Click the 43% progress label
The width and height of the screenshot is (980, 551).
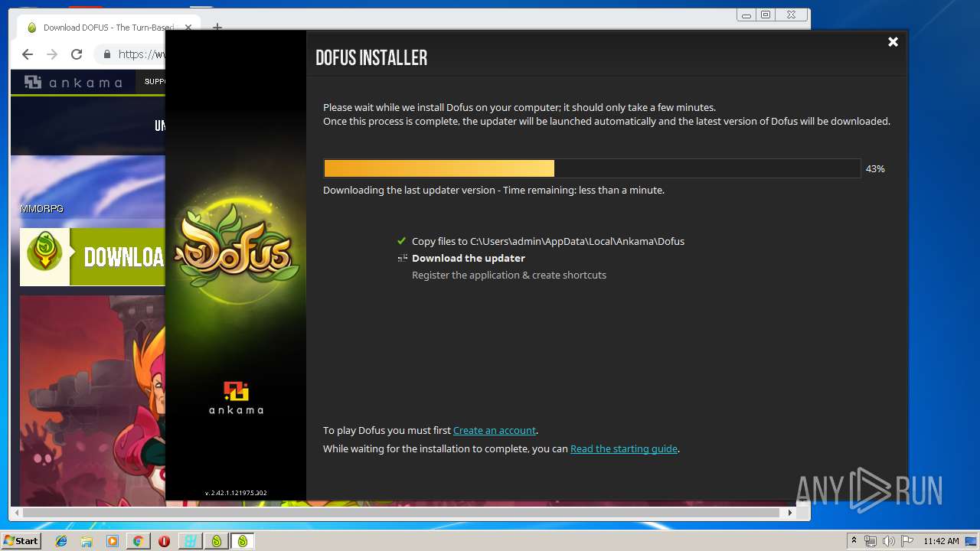875,168
